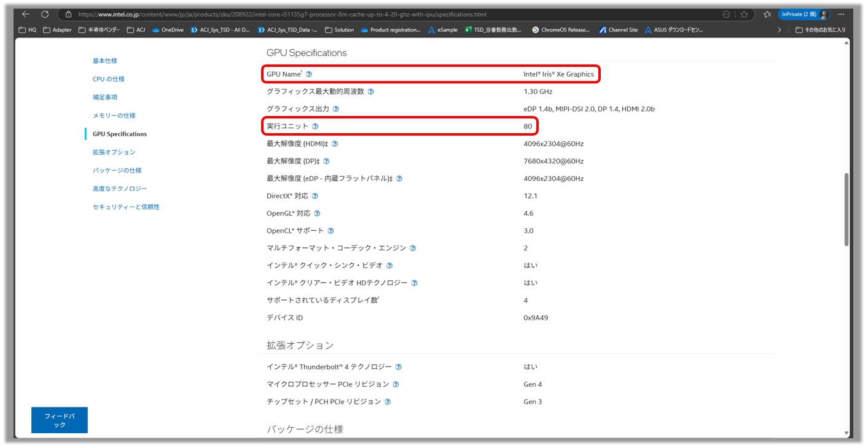This screenshot has width=868, height=448.
Task: Show more bookmarks overflow chevron
Action: pos(780,29)
